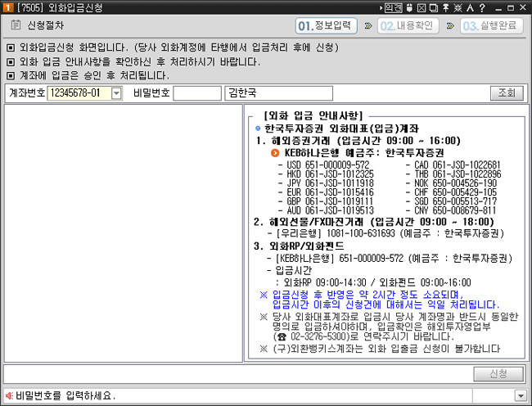Screen dimensions: 532x406
Task: Click the 의견 opinion button in title bar
Action: pos(393,7)
